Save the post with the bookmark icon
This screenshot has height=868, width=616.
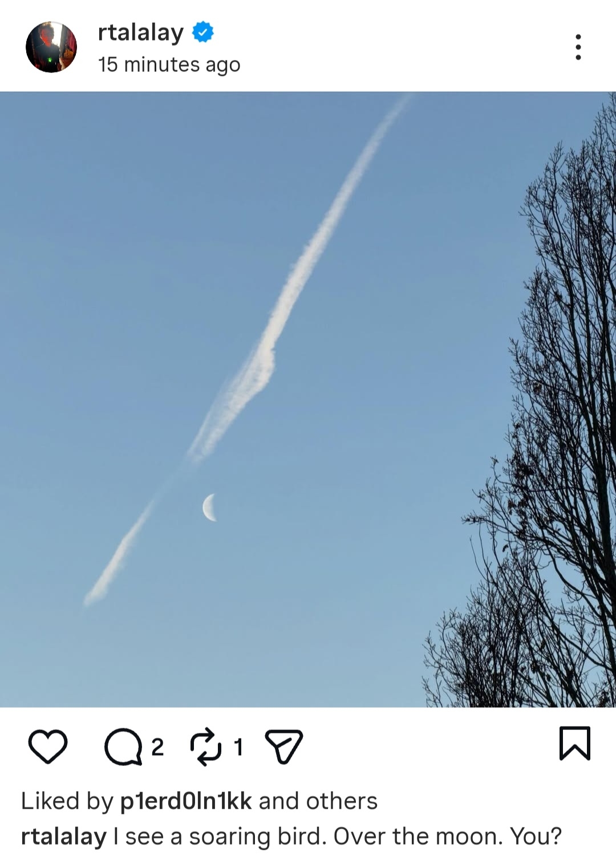pyautogui.click(x=574, y=743)
